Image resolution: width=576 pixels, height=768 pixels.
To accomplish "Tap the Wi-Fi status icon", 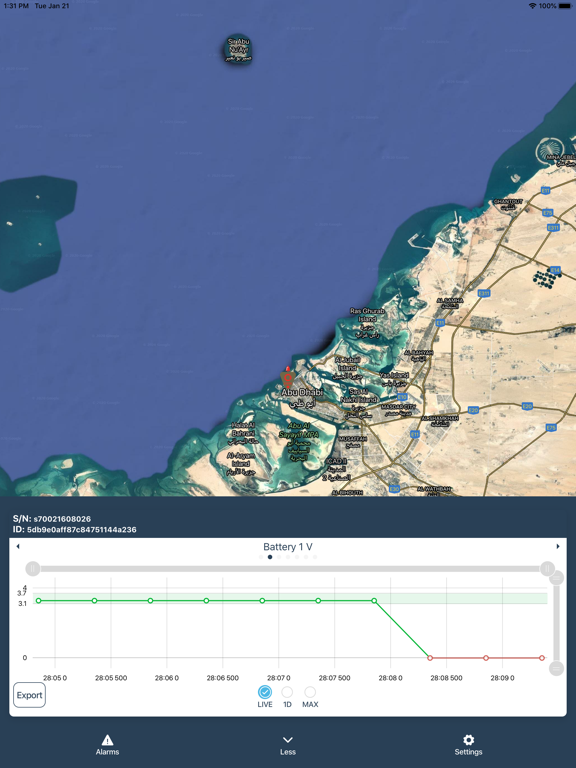I will 532,6.
